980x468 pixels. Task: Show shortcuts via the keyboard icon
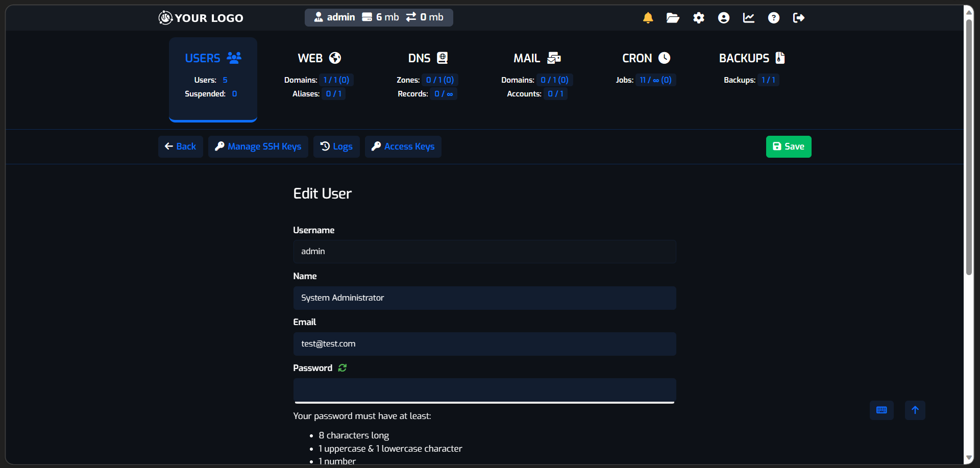click(x=881, y=410)
